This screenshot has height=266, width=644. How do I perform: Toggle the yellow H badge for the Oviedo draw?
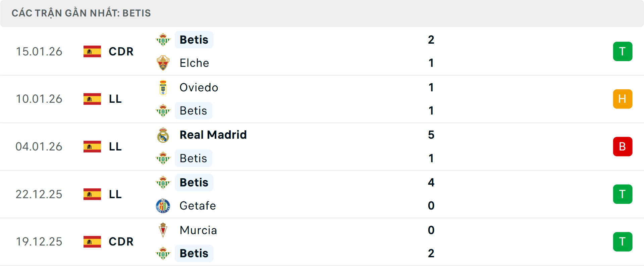[623, 99]
